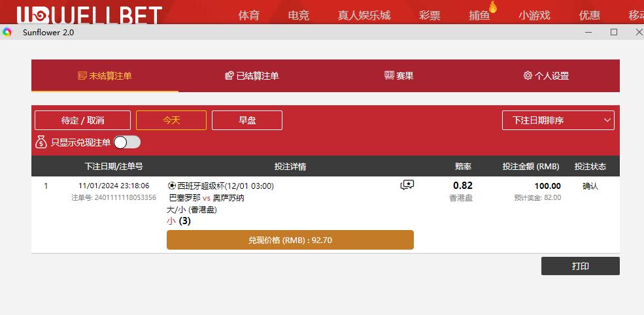Click the soccer ball icon beside 西班牙超级杯
644x315 pixels.
172,186
